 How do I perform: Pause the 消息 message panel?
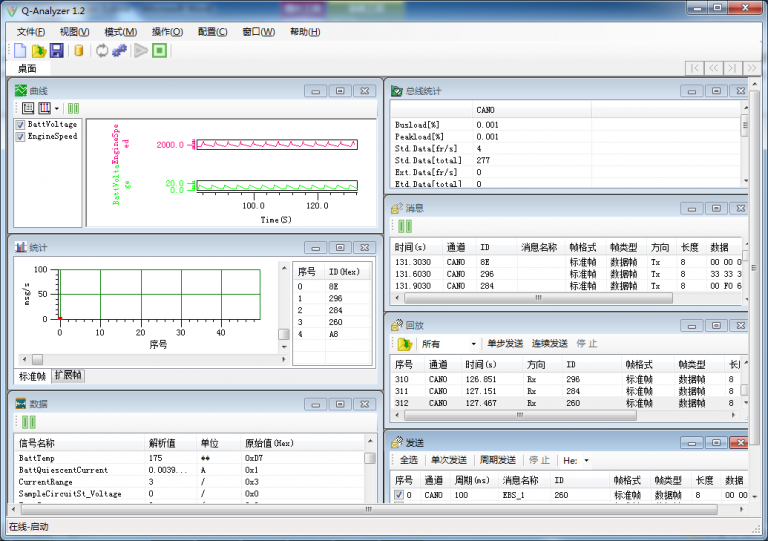pyautogui.click(x=405, y=226)
